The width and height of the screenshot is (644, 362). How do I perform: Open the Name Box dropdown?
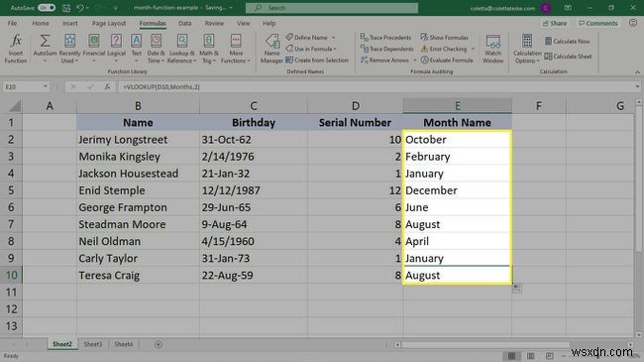coord(46,87)
